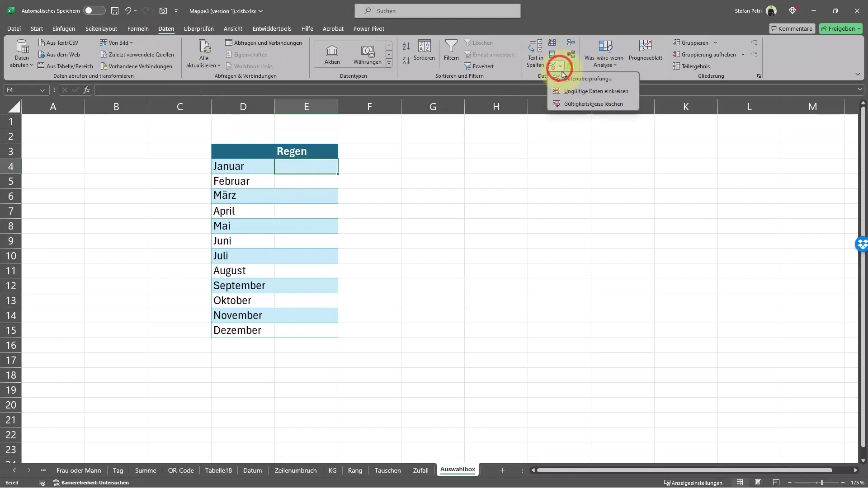
Task: Open Anzeigeeinstellungen in status bar
Action: click(x=693, y=483)
